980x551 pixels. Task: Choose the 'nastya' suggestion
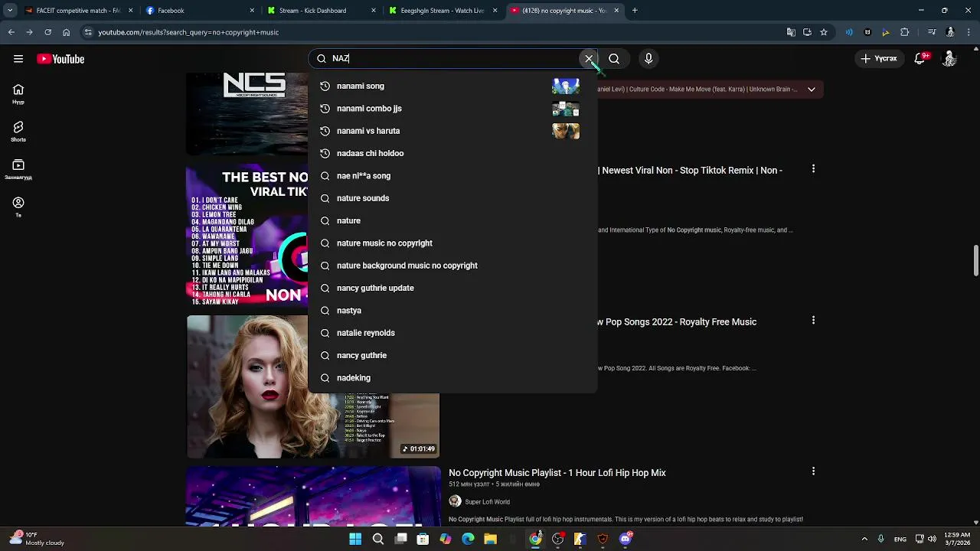pyautogui.click(x=452, y=311)
